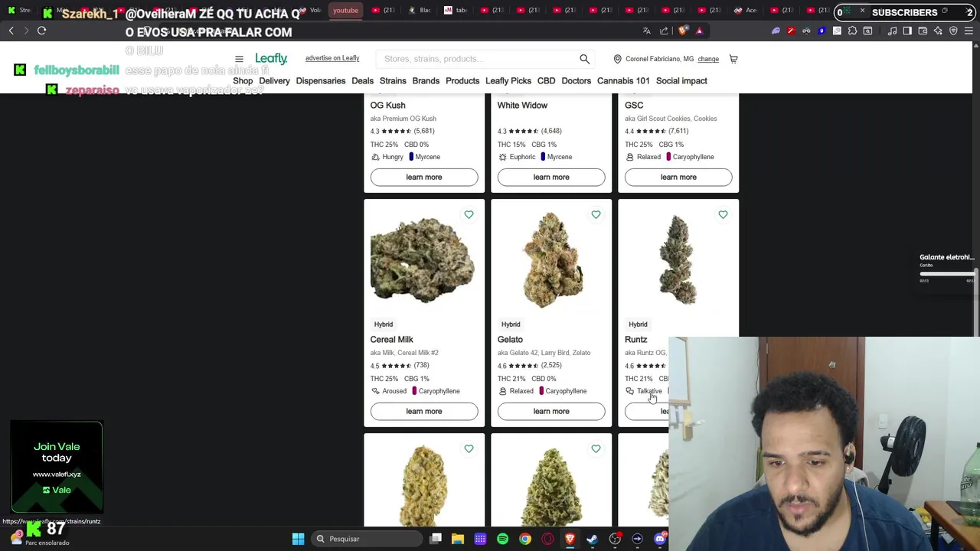Favorite the strain card below Gelato

point(596,449)
